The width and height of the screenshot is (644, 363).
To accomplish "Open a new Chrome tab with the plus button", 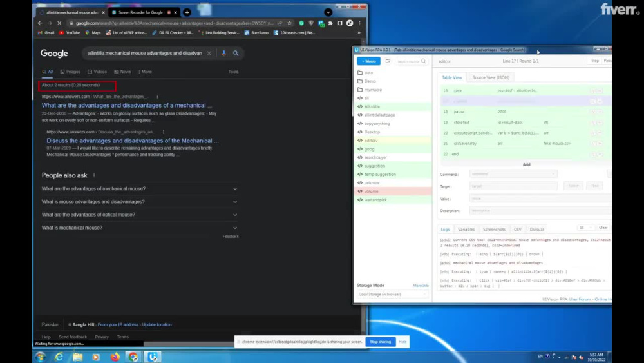I will pyautogui.click(x=187, y=12).
